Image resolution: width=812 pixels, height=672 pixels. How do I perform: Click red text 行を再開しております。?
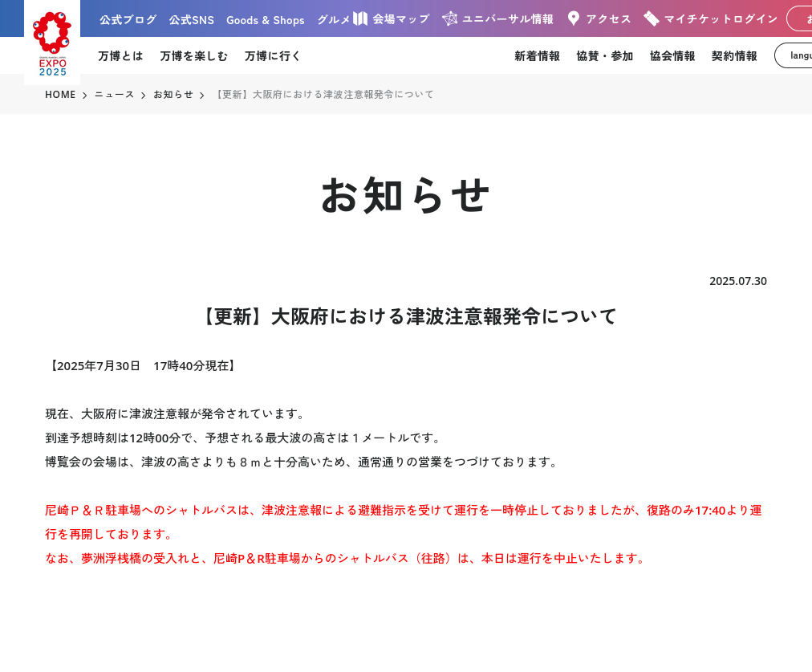pyautogui.click(x=110, y=534)
